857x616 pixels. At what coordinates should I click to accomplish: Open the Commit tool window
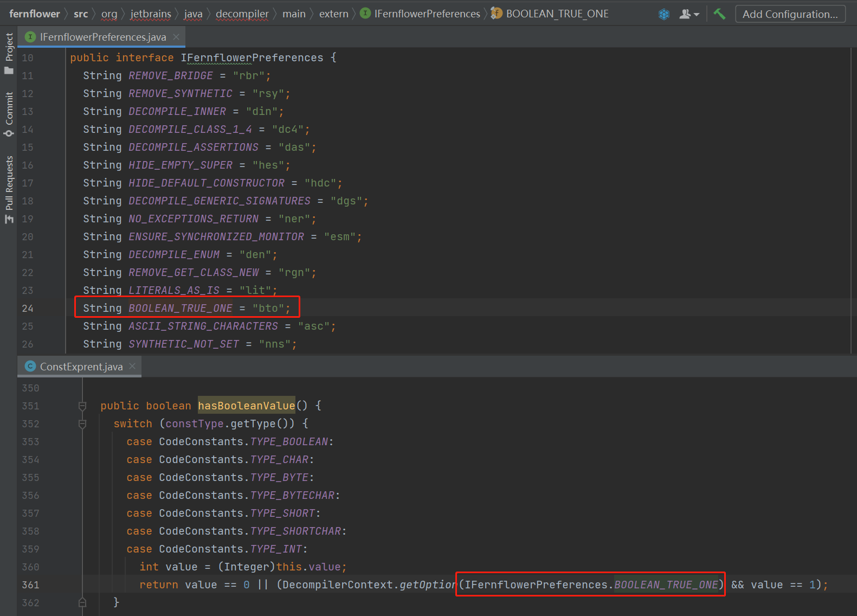tap(9, 114)
